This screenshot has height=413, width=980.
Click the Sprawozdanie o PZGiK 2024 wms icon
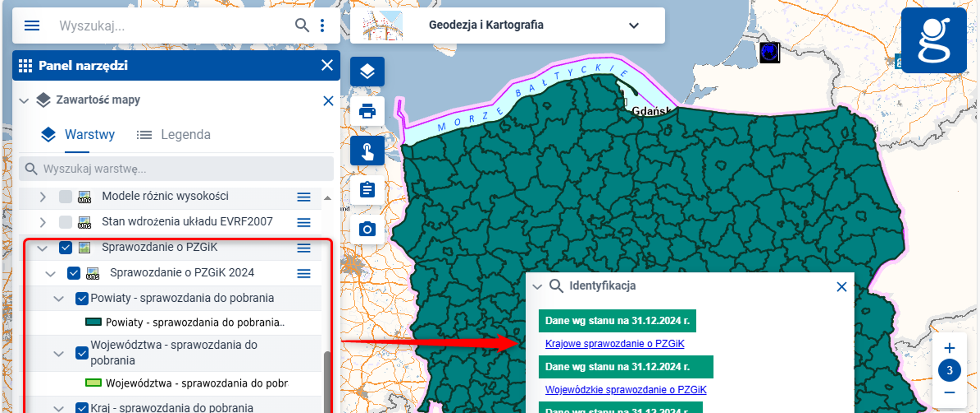(93, 273)
